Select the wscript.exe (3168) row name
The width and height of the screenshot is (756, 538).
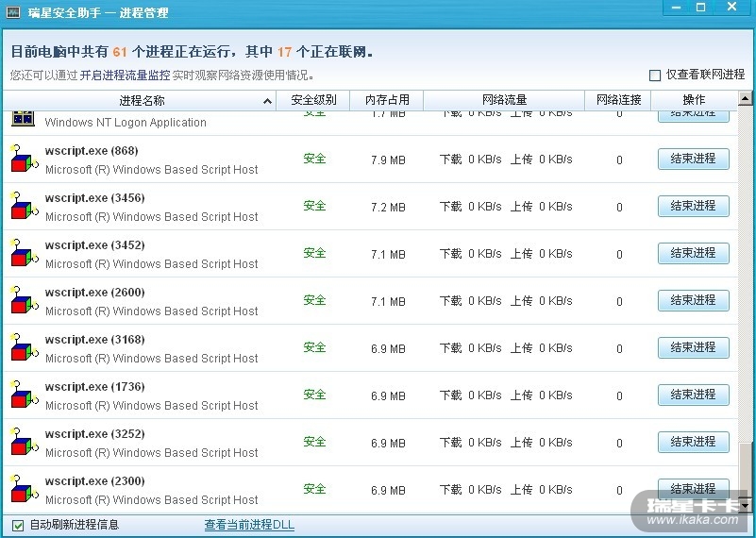[x=95, y=340]
